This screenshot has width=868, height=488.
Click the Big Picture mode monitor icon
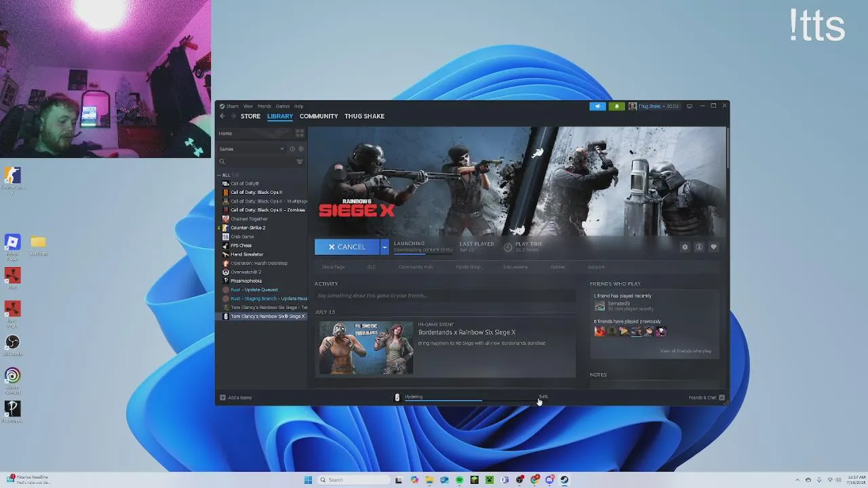pos(690,106)
